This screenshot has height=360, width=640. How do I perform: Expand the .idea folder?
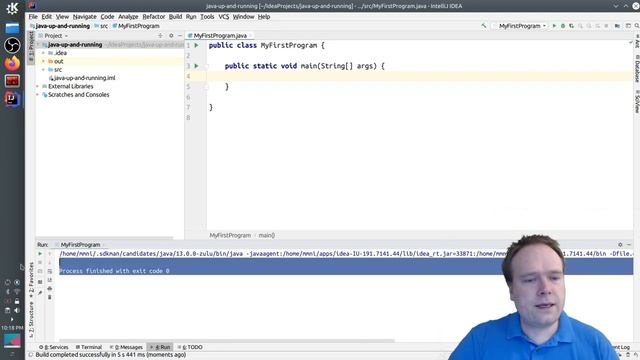pyautogui.click(x=43, y=53)
